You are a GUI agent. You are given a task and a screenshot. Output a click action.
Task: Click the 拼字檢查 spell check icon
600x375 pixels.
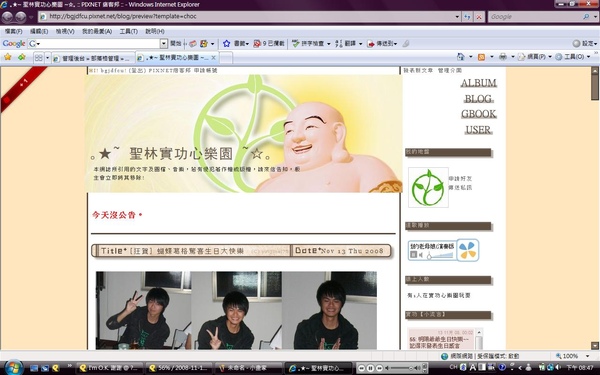[296, 44]
